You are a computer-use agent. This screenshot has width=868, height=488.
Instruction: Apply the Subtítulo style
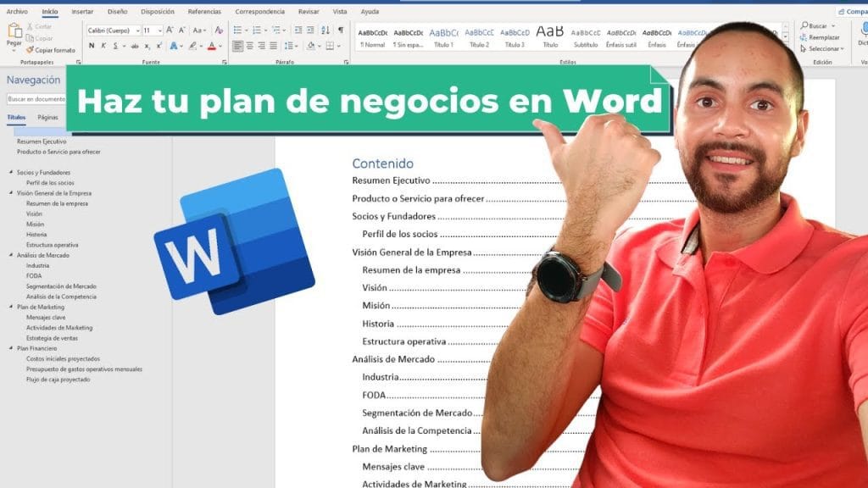(x=586, y=37)
